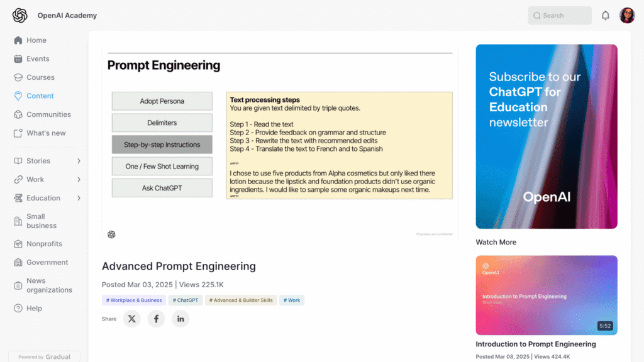Click Step-by-step Instructions slide button
The height and width of the screenshot is (362, 644).
162,145
